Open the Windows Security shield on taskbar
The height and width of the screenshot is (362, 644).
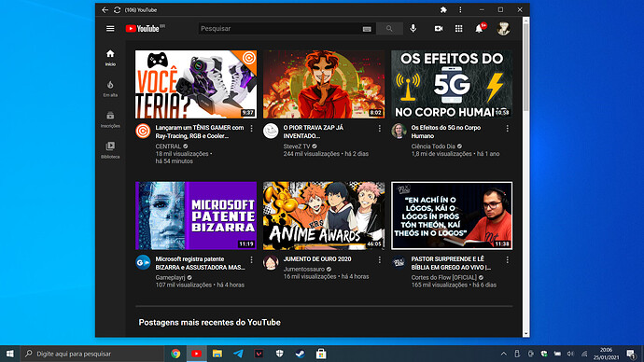(x=280, y=354)
